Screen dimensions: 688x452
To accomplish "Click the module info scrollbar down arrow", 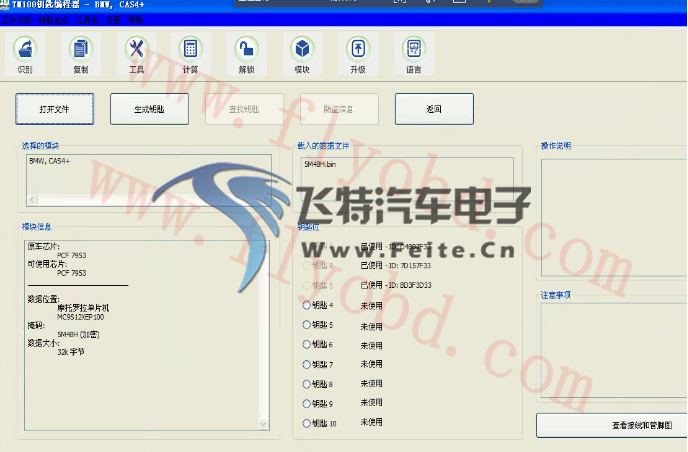I will (263, 424).
